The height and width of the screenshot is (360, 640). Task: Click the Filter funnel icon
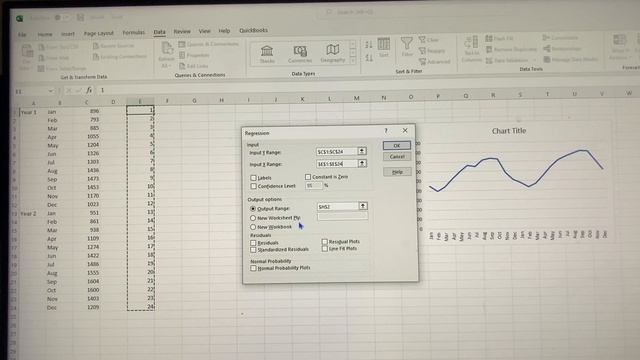[x=407, y=47]
